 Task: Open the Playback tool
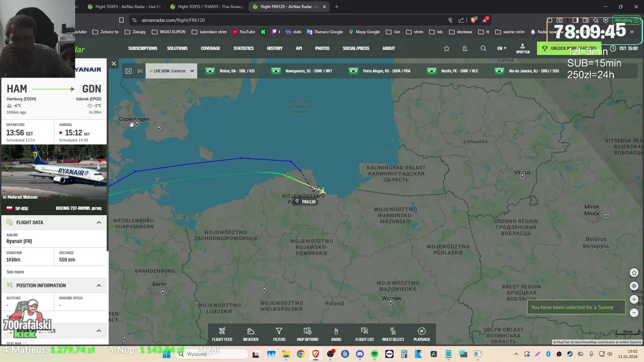coord(422,334)
